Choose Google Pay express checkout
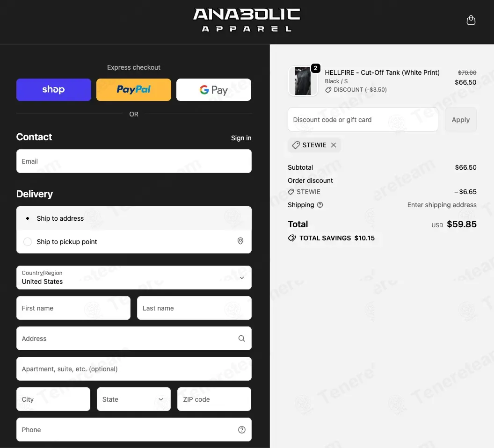The width and height of the screenshot is (494, 448). pyautogui.click(x=214, y=90)
